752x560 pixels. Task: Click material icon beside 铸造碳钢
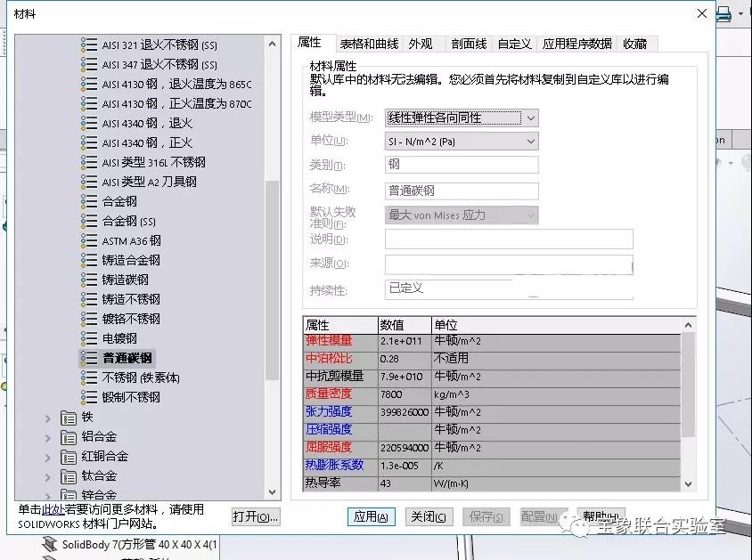tap(89, 280)
